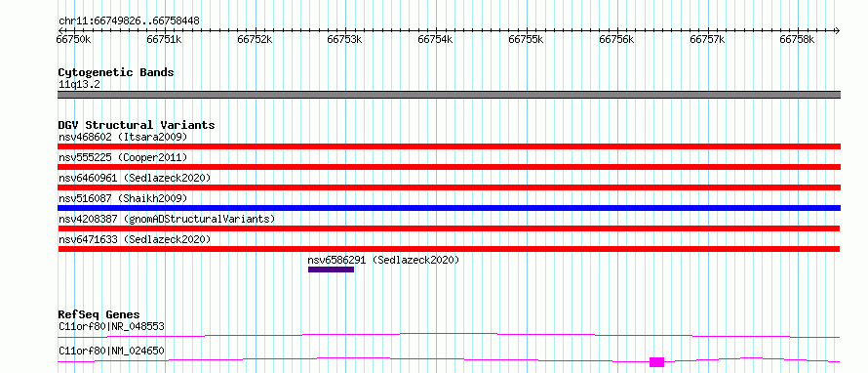This screenshot has height=373, width=868.
Task: Open the nsv6586291 (Sedlazeck2020) variant label
Action: click(x=383, y=260)
